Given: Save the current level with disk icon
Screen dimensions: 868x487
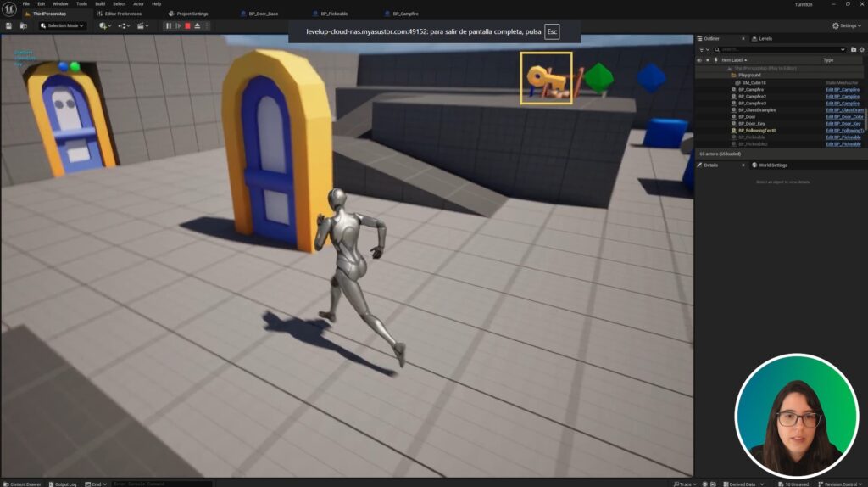Looking at the screenshot, I should (8, 26).
